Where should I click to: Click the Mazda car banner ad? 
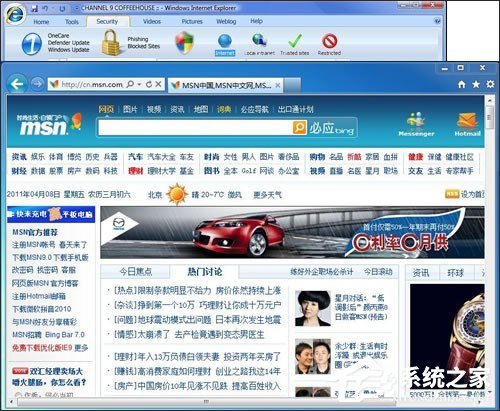click(x=292, y=233)
